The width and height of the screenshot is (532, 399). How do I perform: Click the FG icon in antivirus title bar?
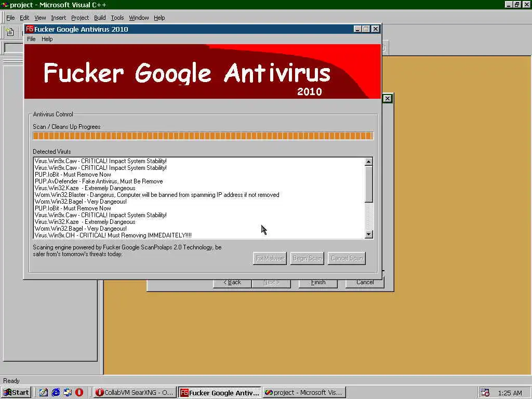(x=30, y=29)
